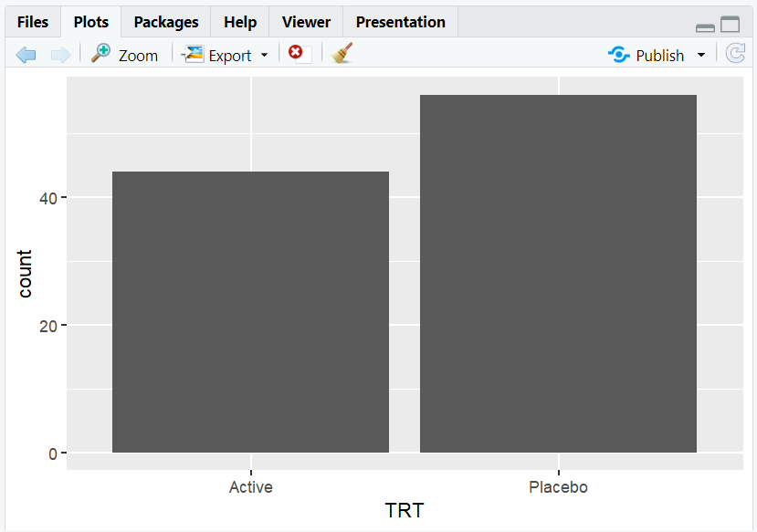Switch to the Viewer tab
The width and height of the screenshot is (757, 532).
tap(306, 22)
